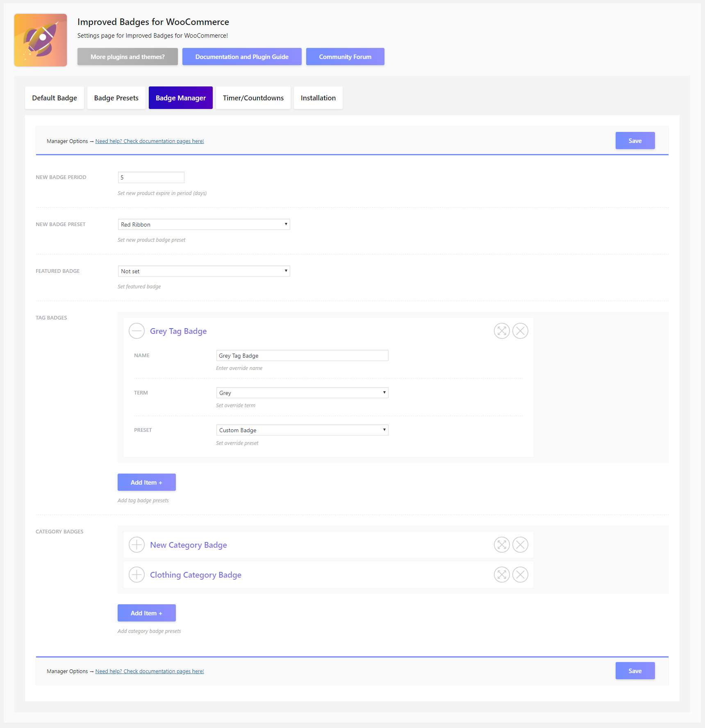This screenshot has width=705, height=728.
Task: Click move icon on Grey Tag Badge
Action: [x=502, y=331]
